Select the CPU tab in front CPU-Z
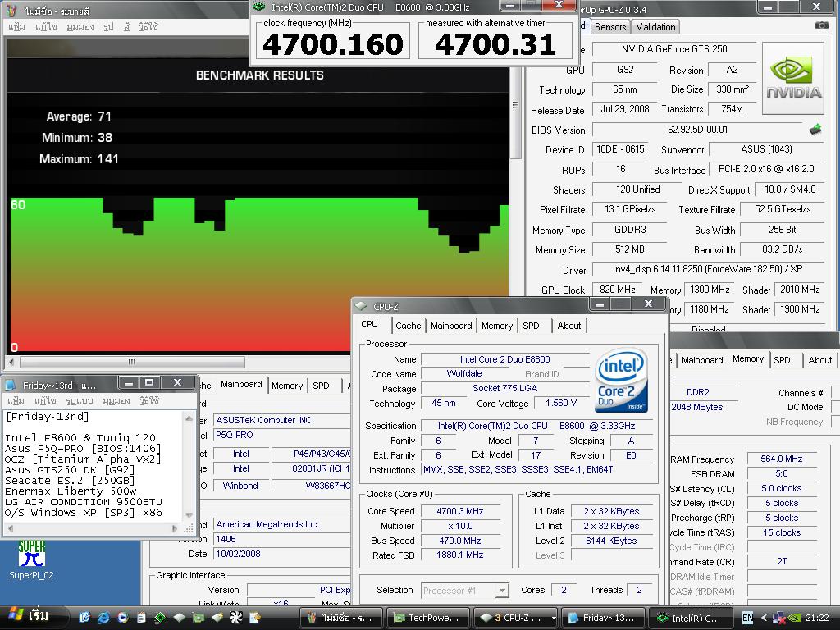The height and width of the screenshot is (630, 840). [x=370, y=325]
